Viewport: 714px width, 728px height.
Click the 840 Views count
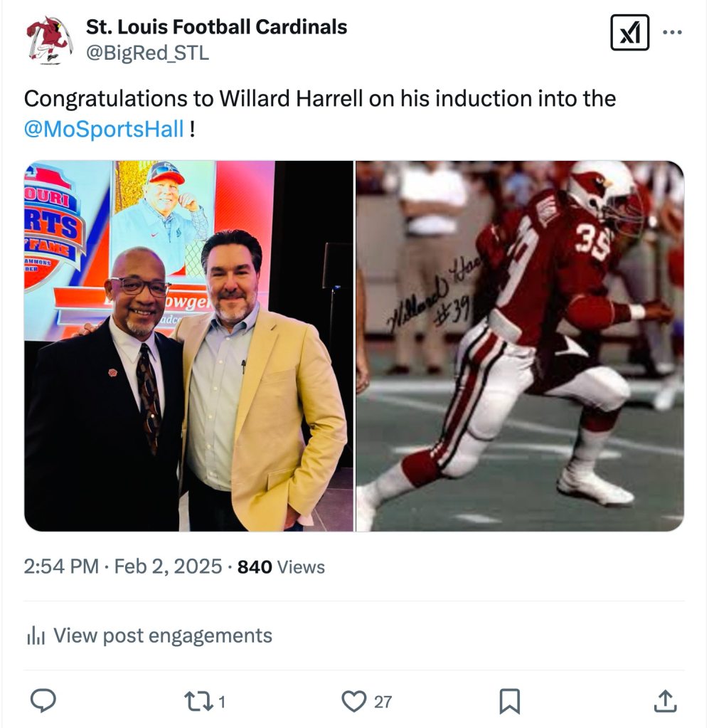[x=281, y=567]
